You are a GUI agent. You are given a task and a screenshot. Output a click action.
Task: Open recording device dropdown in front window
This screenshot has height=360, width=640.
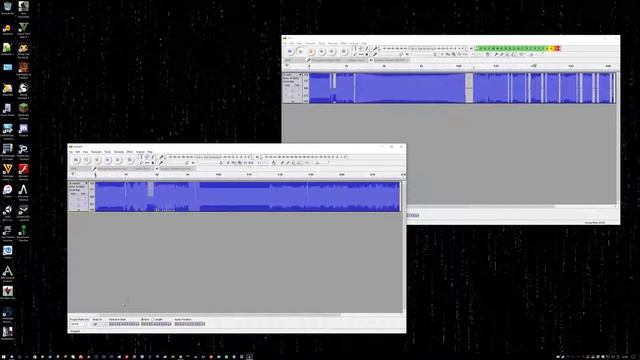[x=113, y=169]
